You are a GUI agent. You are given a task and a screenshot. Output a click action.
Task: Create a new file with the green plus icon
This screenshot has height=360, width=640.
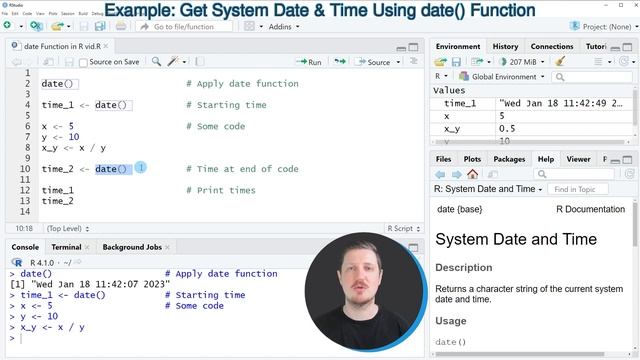[7, 26]
